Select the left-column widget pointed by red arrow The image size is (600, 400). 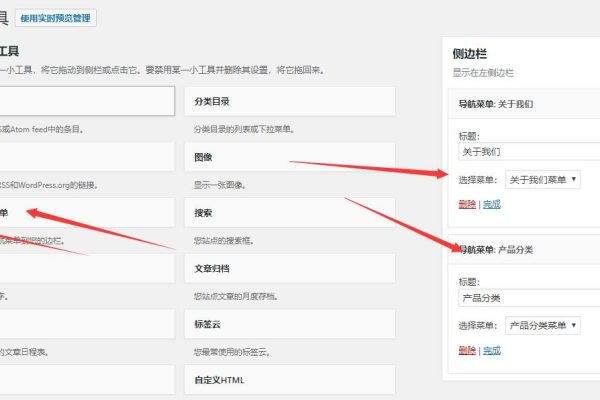tap(85, 213)
